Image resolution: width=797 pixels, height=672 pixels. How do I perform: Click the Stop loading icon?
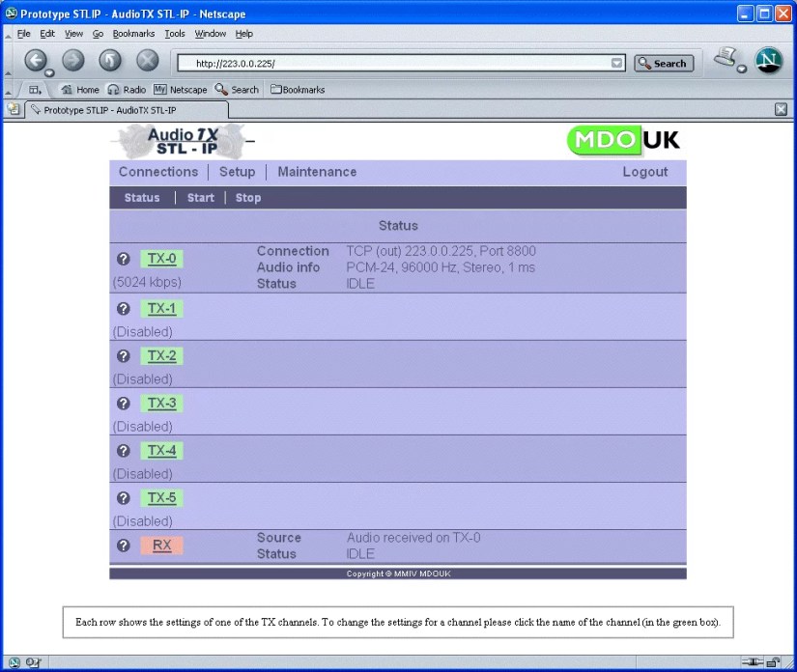(x=146, y=61)
